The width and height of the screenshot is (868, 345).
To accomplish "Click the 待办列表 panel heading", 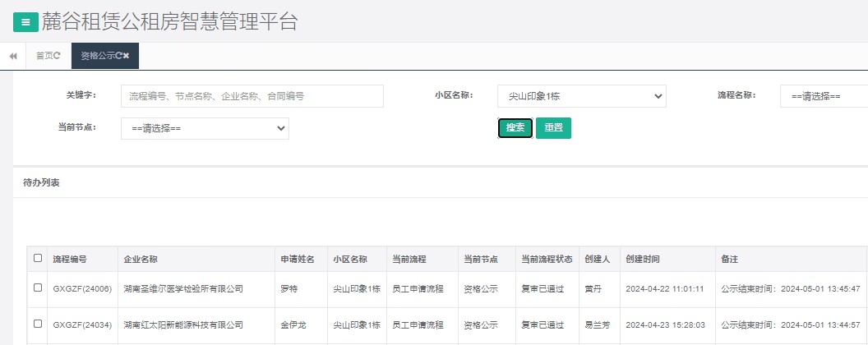I will (x=42, y=183).
